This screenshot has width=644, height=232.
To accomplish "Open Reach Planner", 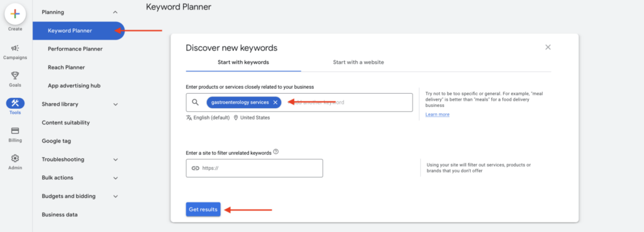I will [x=66, y=67].
